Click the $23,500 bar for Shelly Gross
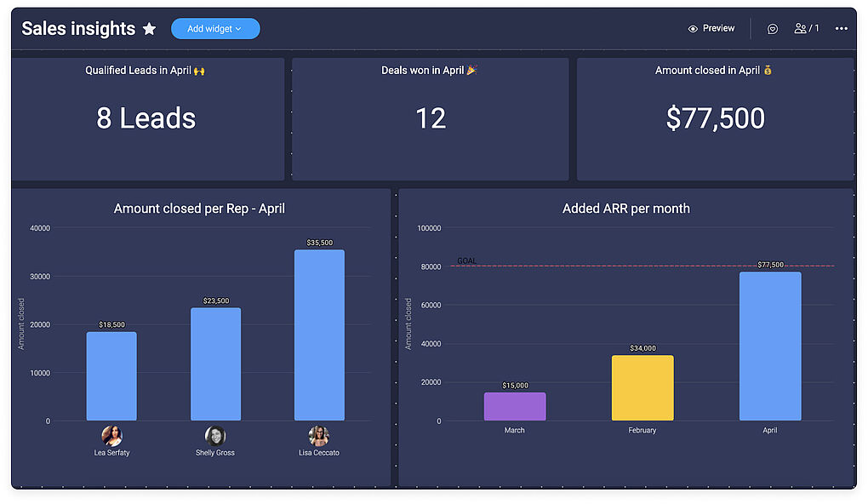The image size is (868, 504). pyautogui.click(x=215, y=364)
